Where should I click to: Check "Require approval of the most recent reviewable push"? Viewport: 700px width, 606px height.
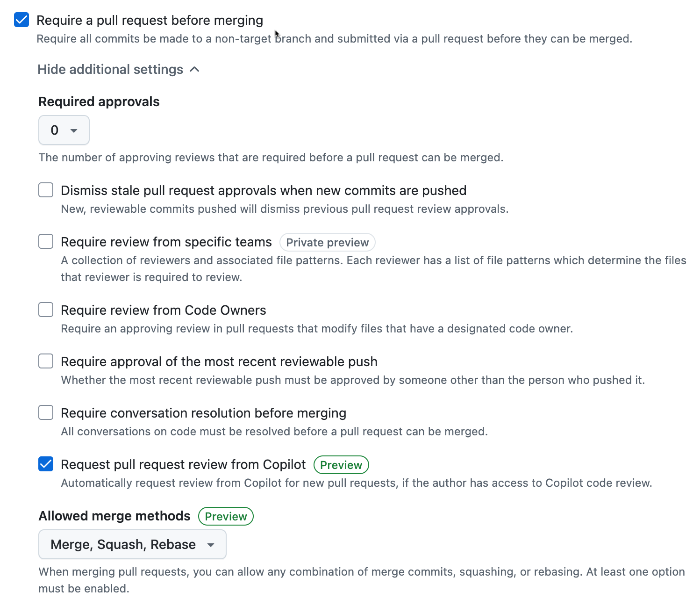tap(45, 361)
